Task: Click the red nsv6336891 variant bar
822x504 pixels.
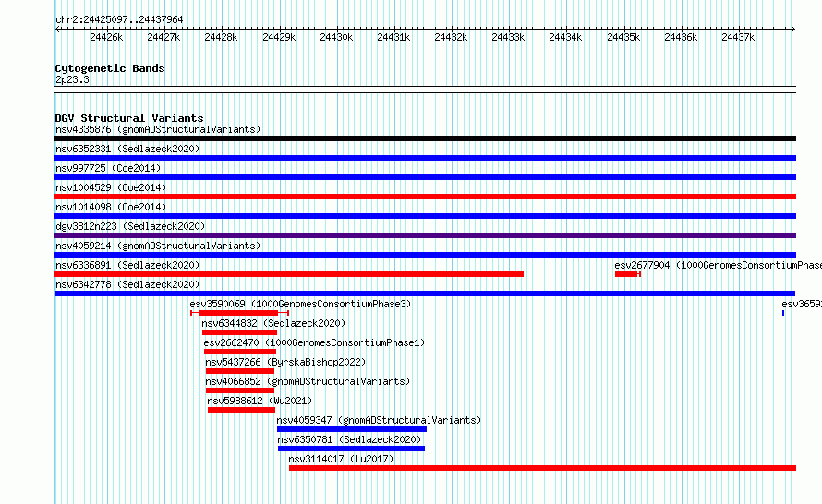Action: [289, 274]
